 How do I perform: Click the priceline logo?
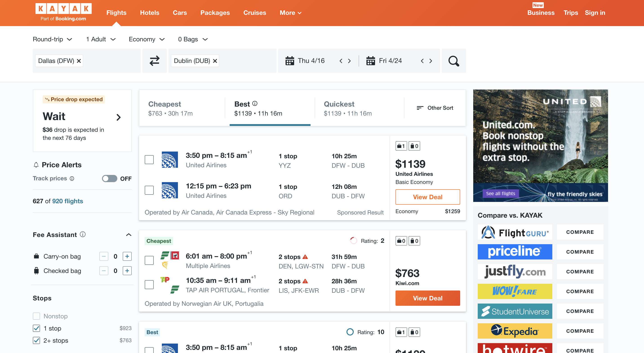coord(515,252)
